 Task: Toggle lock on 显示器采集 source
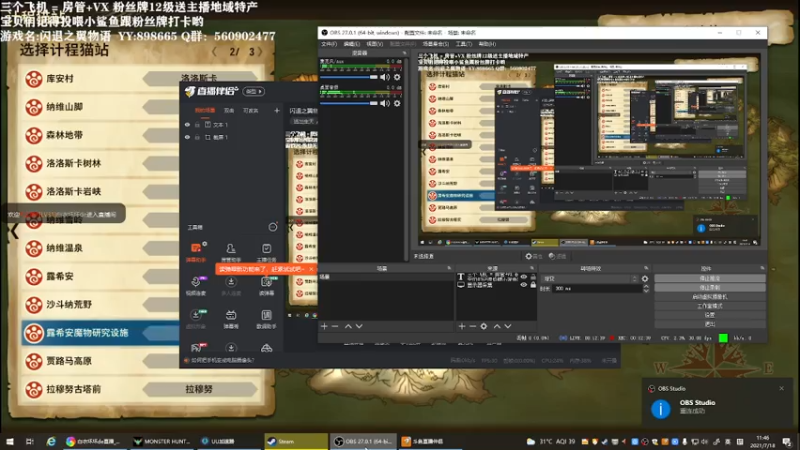[x=533, y=285]
